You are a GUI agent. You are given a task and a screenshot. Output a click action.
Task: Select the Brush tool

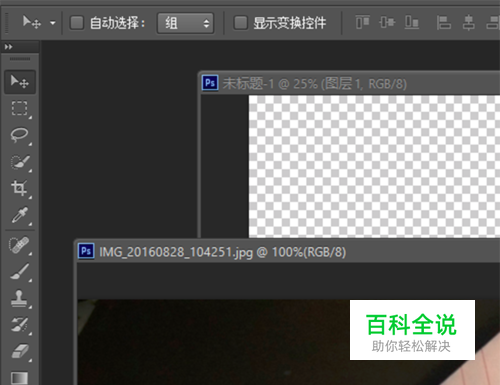pos(20,272)
